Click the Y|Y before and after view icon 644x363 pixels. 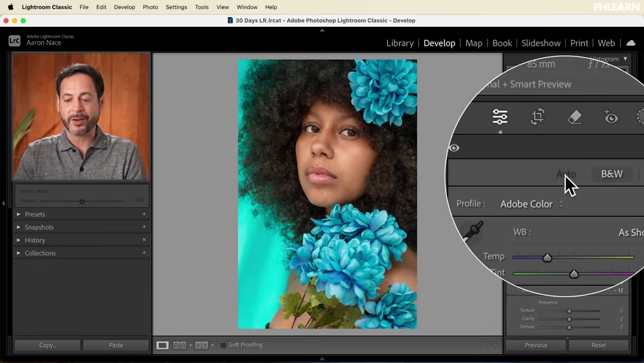point(201,345)
